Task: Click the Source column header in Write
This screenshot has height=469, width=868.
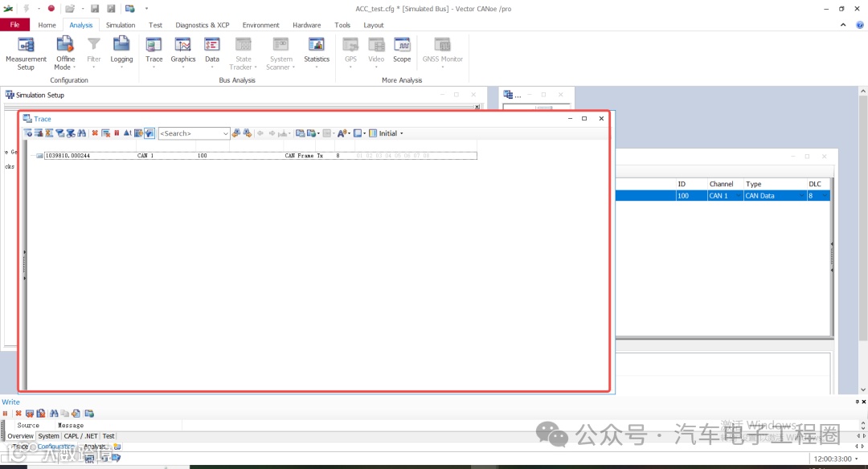Action: (28, 426)
